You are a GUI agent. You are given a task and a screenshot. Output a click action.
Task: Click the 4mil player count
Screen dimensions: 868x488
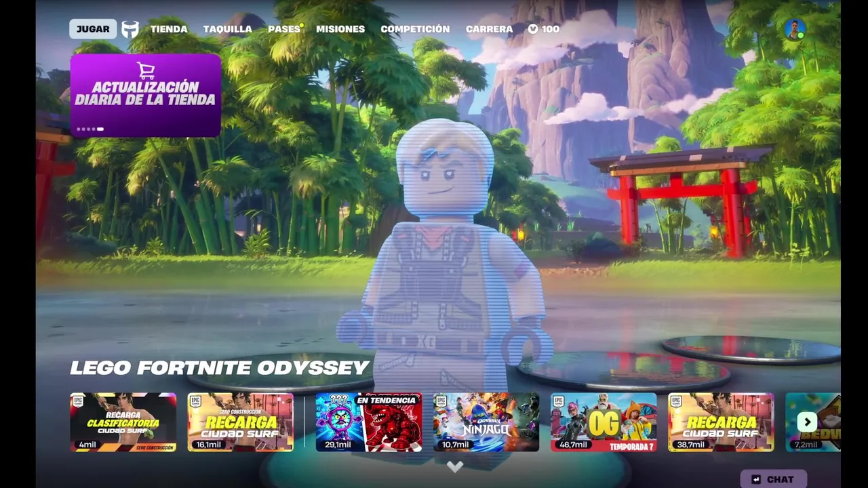(x=87, y=445)
